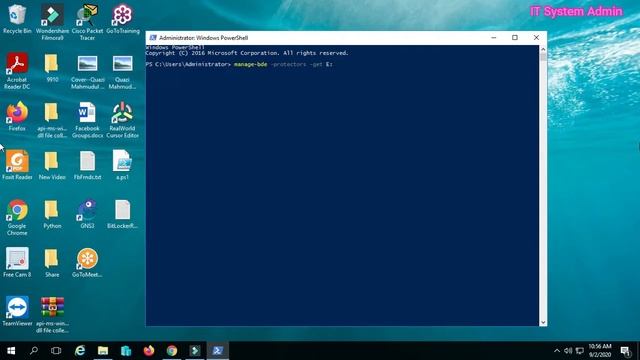This screenshot has width=640, height=360.
Task: Launch Free Cam 8 shortcut
Action: 17,262
